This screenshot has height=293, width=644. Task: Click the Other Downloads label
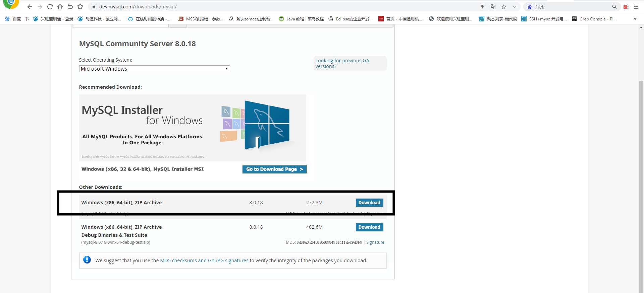(x=101, y=187)
